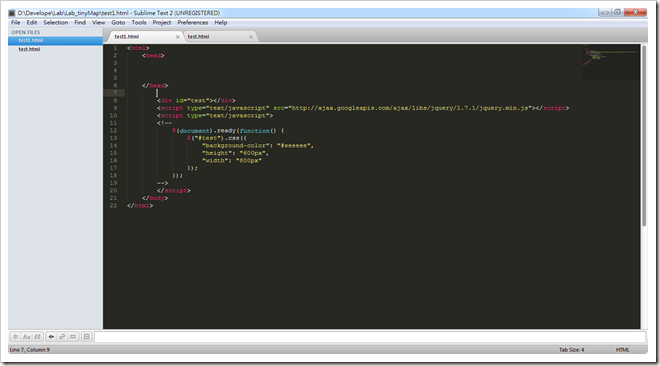Close the Sublime Text window
This screenshot has width=660, height=366.
click(635, 12)
